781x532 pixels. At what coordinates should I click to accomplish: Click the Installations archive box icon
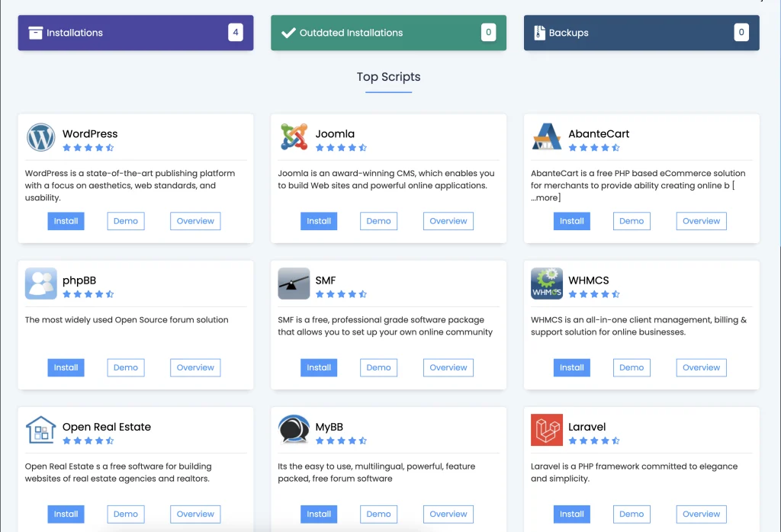tap(35, 33)
